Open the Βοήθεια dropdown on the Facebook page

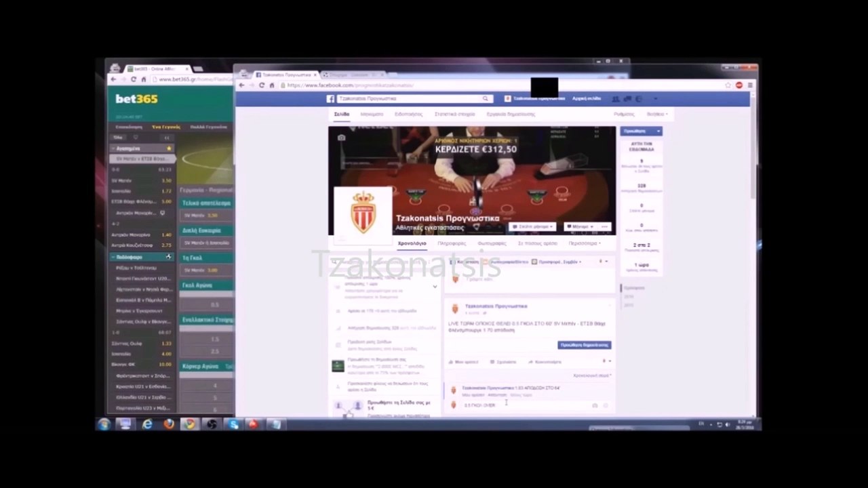coord(657,115)
